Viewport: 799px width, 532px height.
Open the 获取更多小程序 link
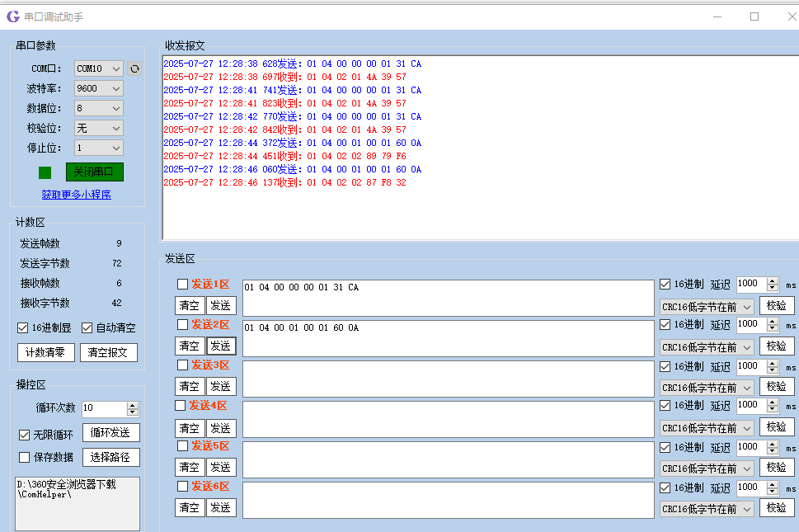point(76,195)
